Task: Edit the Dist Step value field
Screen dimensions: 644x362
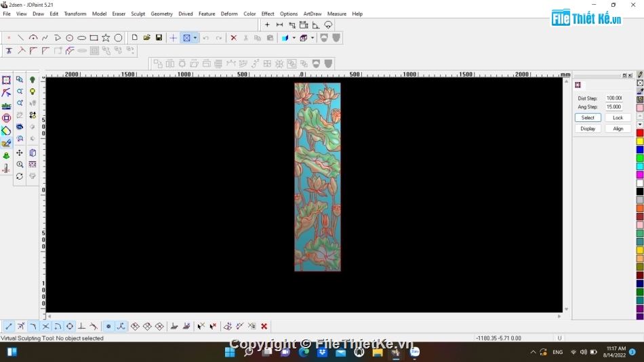Action: coord(614,98)
